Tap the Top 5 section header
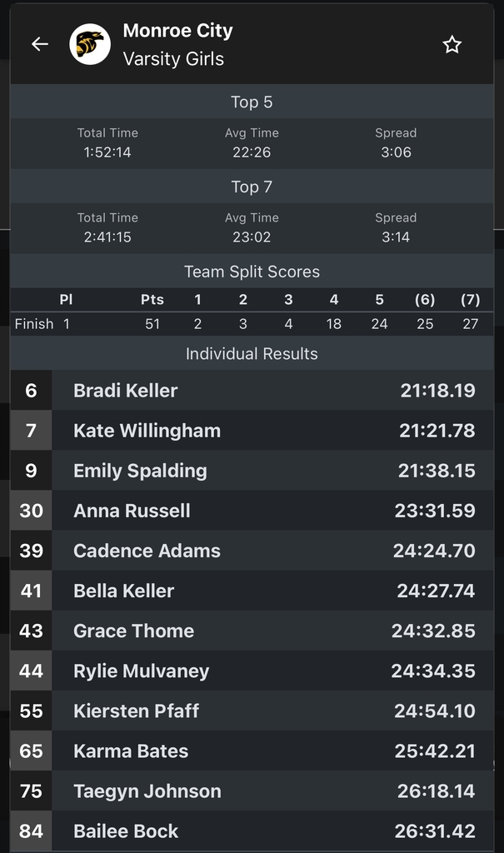The width and height of the screenshot is (504, 853). (x=252, y=102)
